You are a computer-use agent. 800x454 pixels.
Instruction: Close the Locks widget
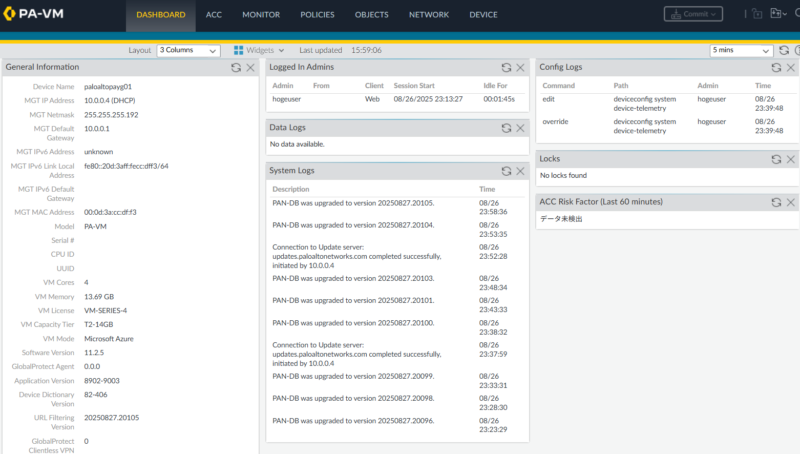(791, 159)
